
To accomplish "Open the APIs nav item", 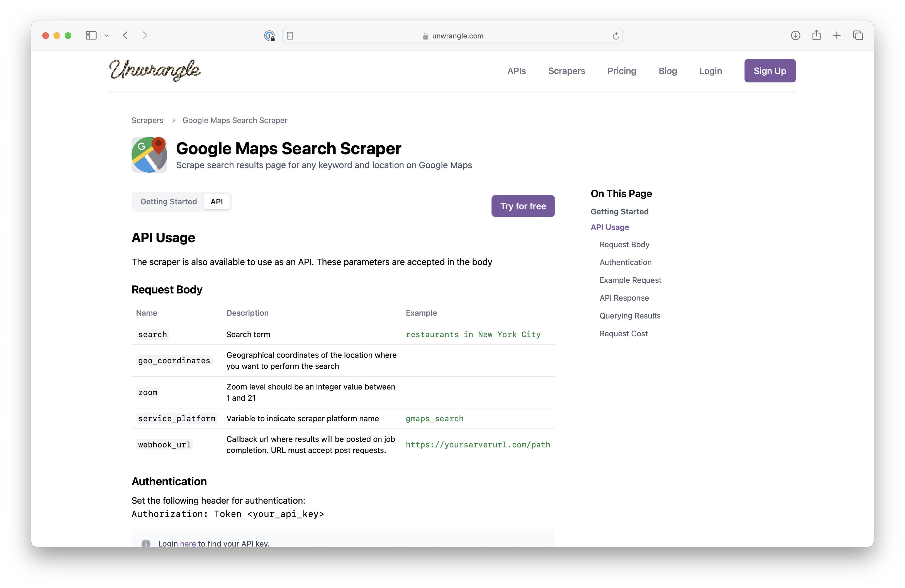I will (516, 71).
